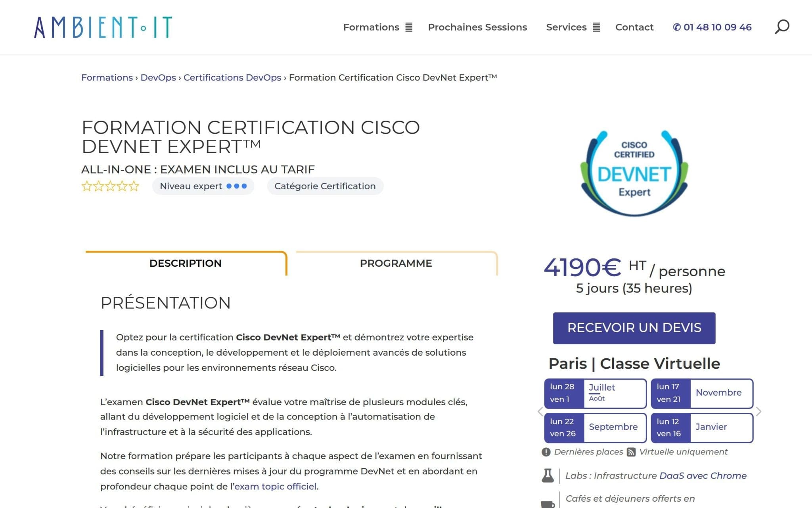812x508 pixels.
Task: Open Prochaines Sessions menu item
Action: (477, 27)
